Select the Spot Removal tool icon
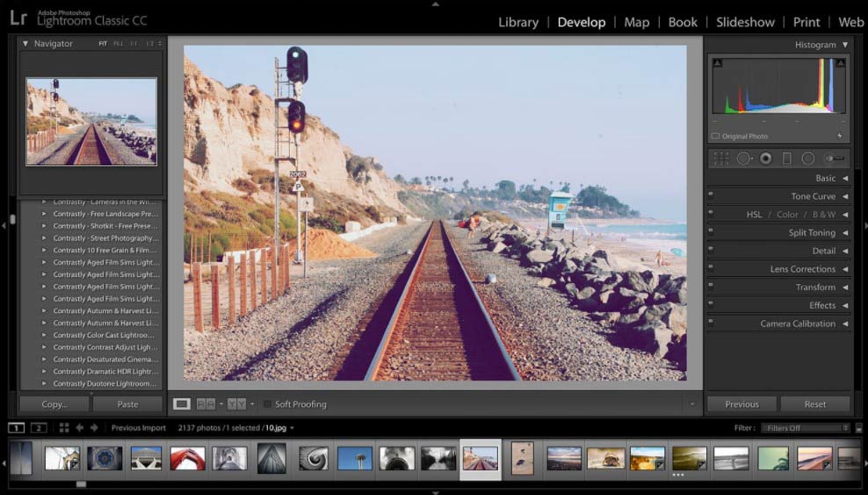Viewport: 868px width, 495px height. pyautogui.click(x=743, y=158)
